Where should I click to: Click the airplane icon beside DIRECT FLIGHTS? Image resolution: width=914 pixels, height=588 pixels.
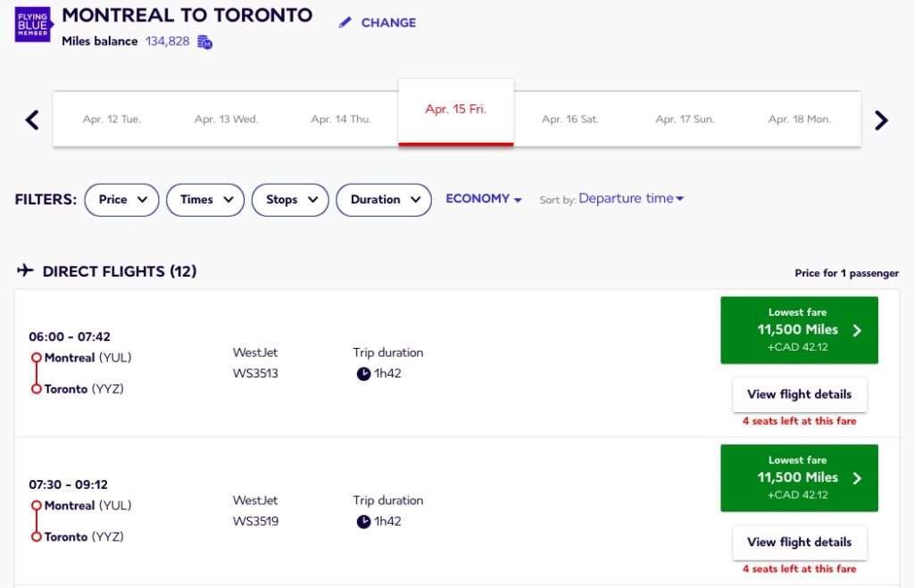tap(26, 270)
